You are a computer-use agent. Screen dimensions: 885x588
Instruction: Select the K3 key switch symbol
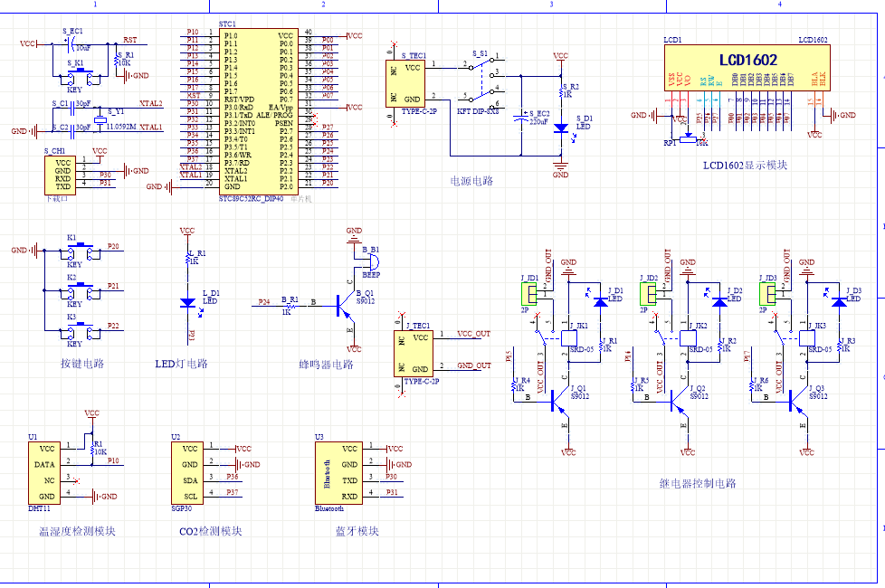81,330
